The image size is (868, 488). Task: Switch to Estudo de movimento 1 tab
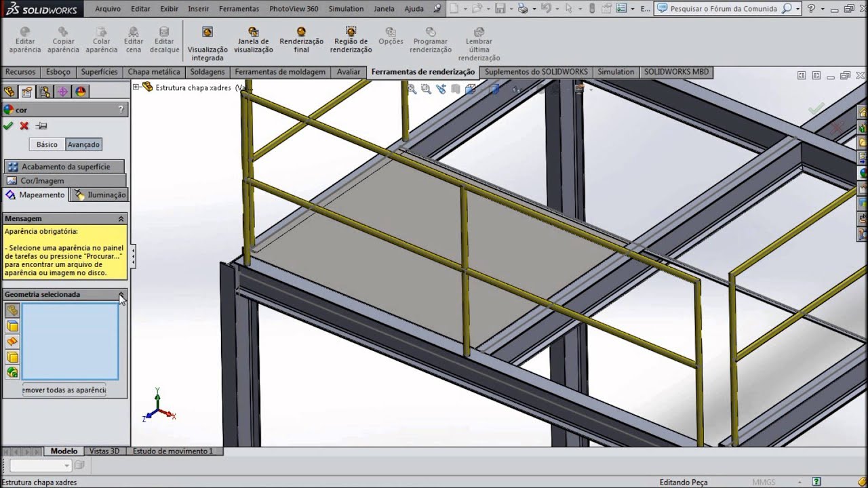point(173,451)
